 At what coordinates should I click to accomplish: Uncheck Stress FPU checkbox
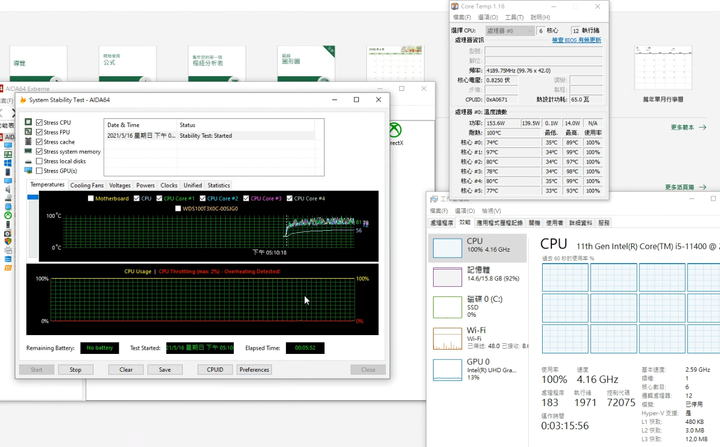pos(39,132)
